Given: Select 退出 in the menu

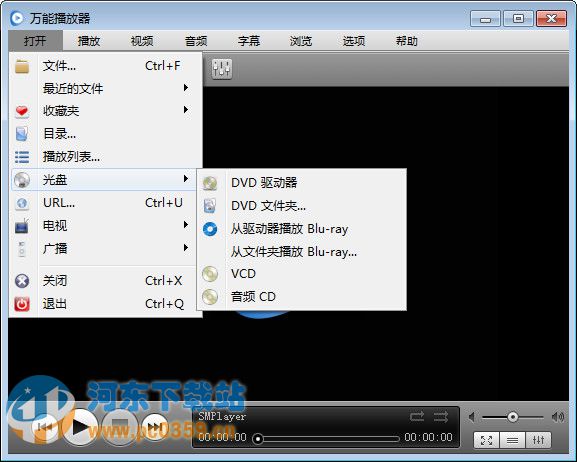Looking at the screenshot, I should pyautogui.click(x=104, y=304).
